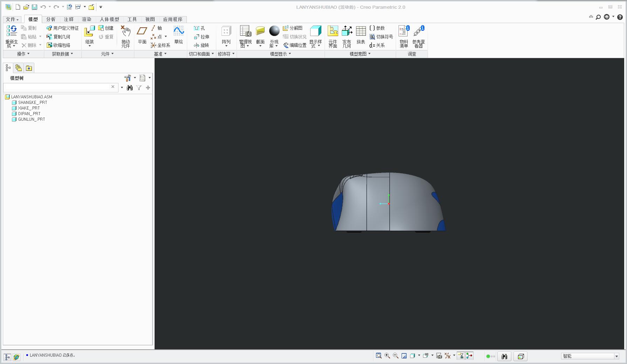
Task: Click the 阵列 (Pattern) icon
Action: point(226,31)
